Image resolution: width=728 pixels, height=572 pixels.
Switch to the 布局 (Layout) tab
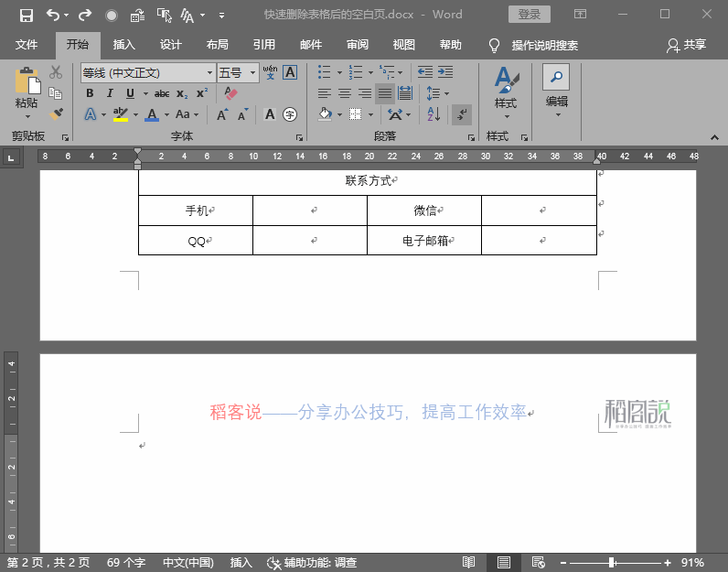(x=218, y=45)
